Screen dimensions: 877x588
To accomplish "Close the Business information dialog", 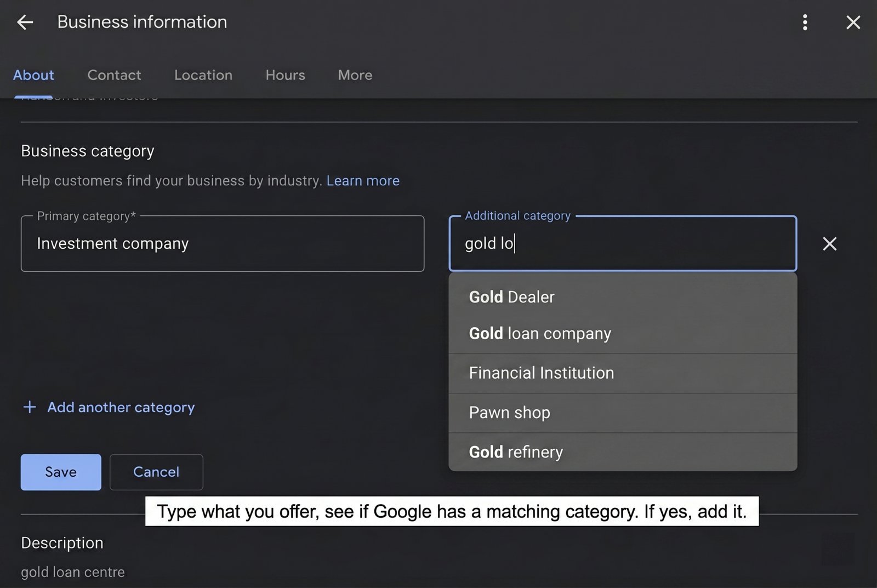I will (853, 22).
